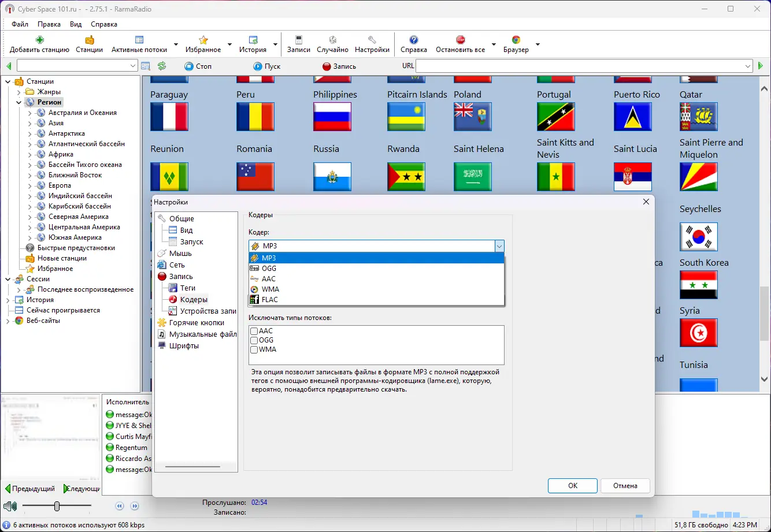771x532 pixels.
Task: Select Теги in the settings tree
Action: coord(188,288)
